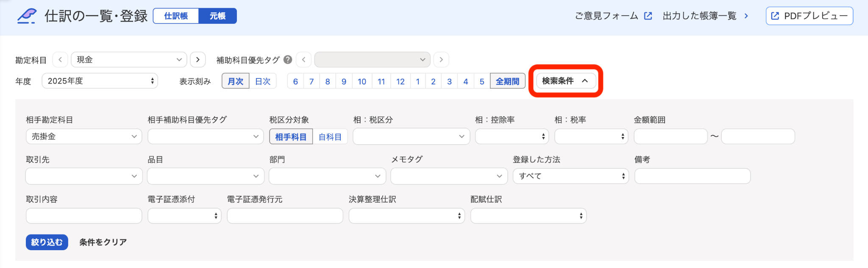Select month 5 tab
Viewport: 868px width, 268px height.
coord(482,81)
